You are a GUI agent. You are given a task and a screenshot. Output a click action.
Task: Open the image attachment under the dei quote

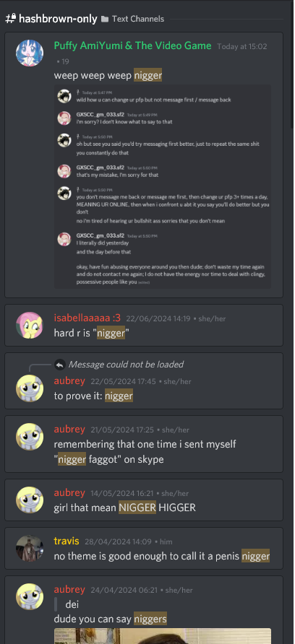coord(163,636)
